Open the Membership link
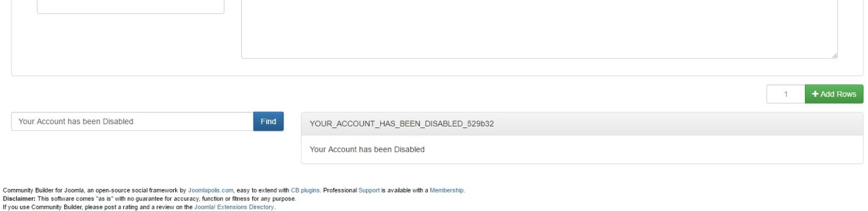 tap(446, 190)
